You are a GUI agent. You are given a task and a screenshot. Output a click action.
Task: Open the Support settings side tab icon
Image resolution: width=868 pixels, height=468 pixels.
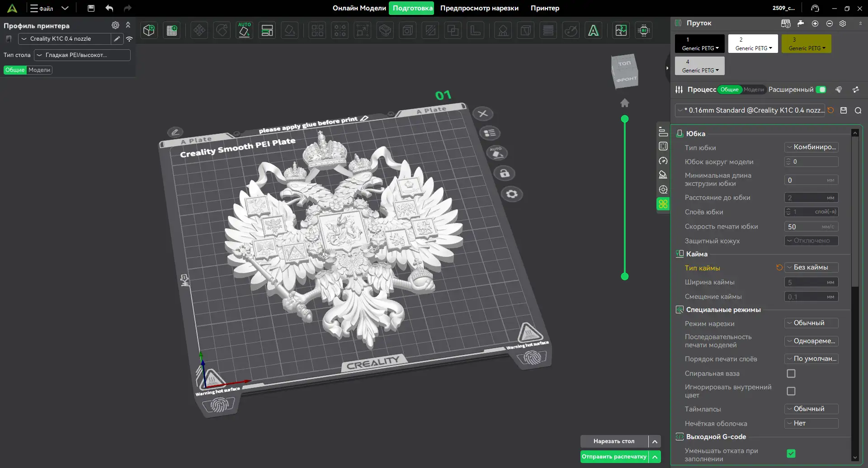click(663, 175)
